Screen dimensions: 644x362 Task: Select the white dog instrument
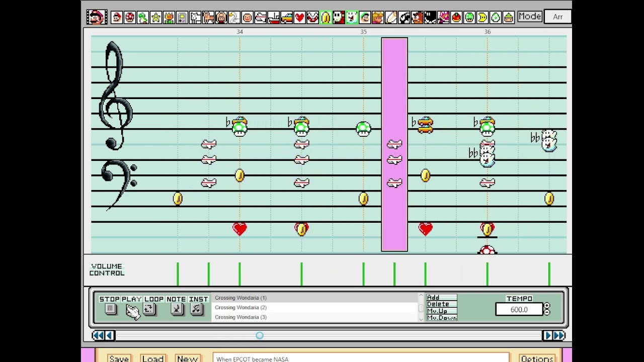[x=195, y=18]
